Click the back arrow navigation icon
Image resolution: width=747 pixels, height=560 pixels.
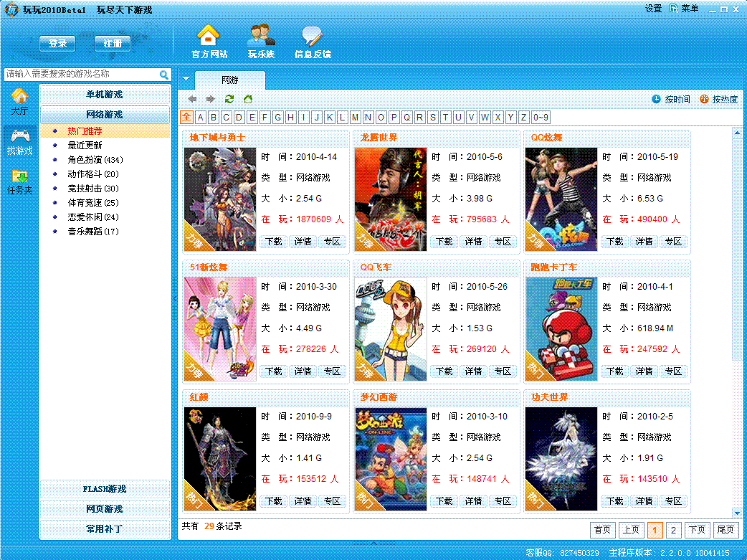coord(192,99)
